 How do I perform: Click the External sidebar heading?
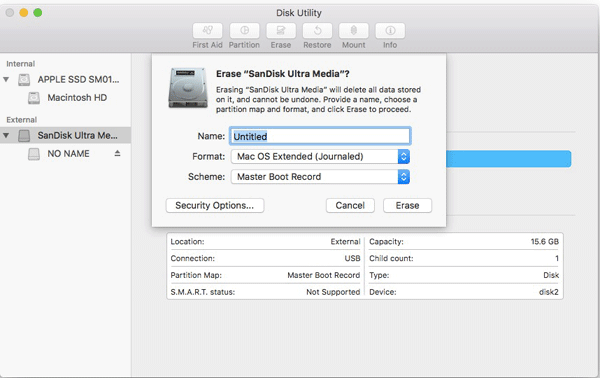[22, 120]
